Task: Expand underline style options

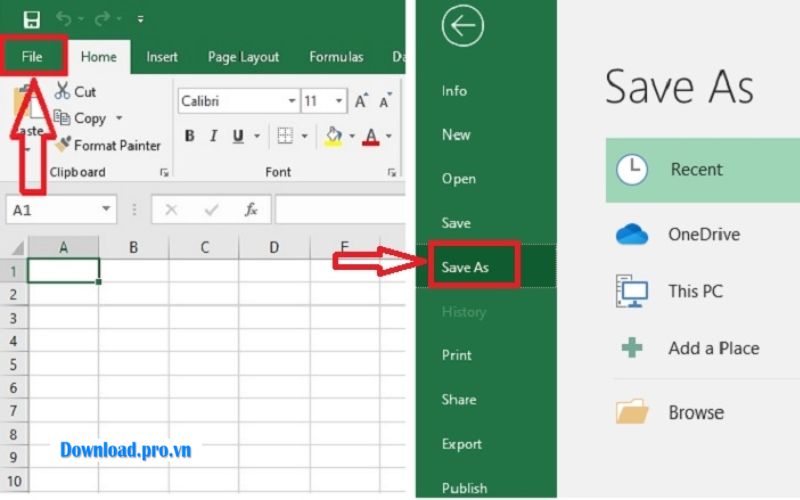Action: (257, 136)
